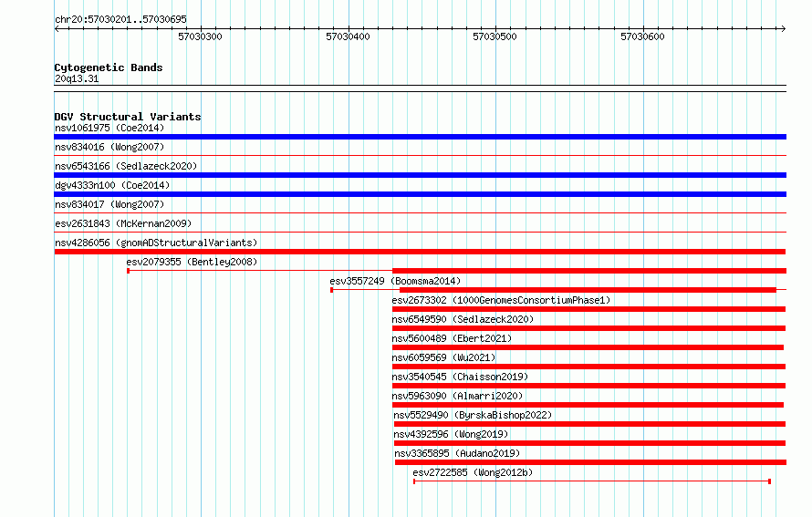Image resolution: width=812 pixels, height=517 pixels.
Task: Click the nsv6543166 (Sedlazeck2020) label
Action: tap(126, 166)
